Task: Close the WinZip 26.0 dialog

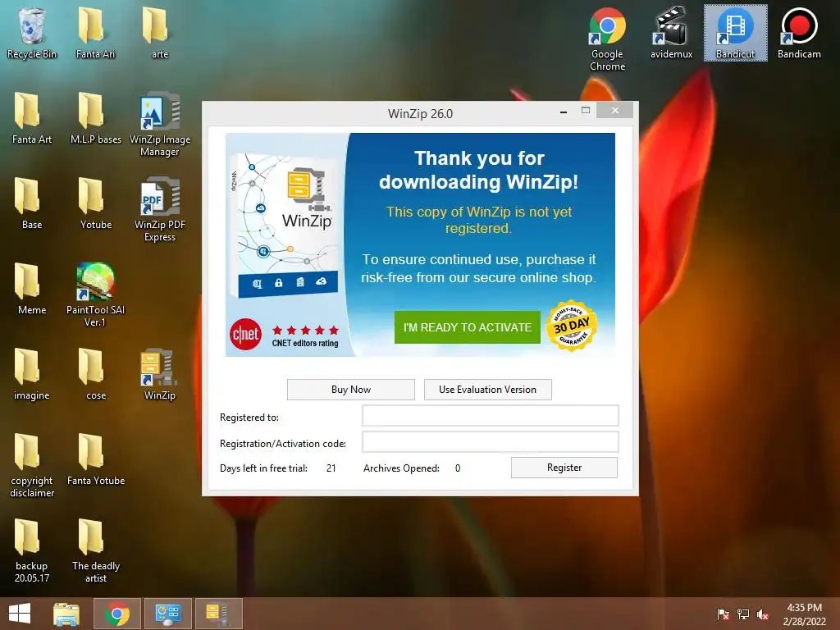Action: [x=615, y=111]
